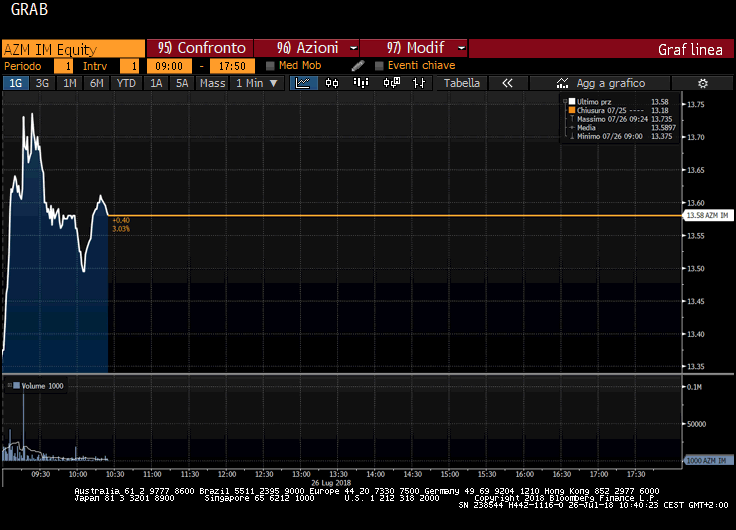The width and height of the screenshot is (736, 530).
Task: Enable the Med Mob checkbox
Action: coord(270,66)
